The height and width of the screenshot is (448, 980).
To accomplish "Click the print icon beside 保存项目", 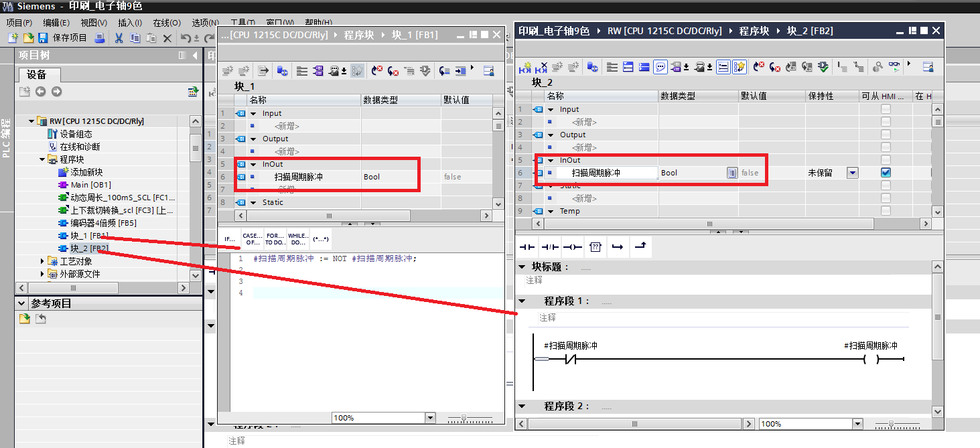I will 99,38.
